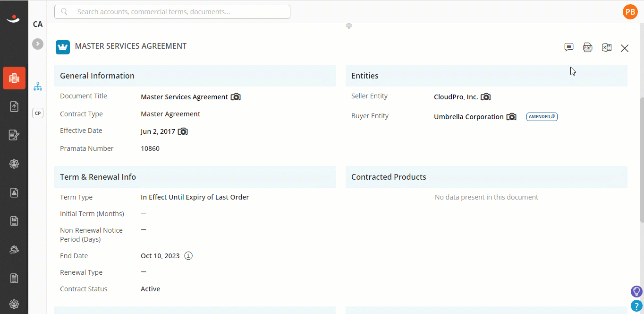Click the panel resize handle above the title
Image resolution: width=644 pixels, height=314 pixels.
tap(349, 26)
